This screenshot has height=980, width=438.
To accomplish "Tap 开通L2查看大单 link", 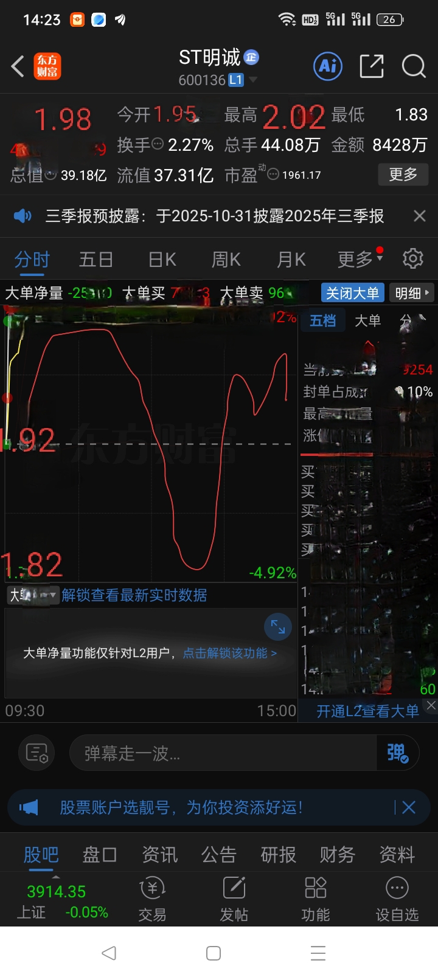I will (x=367, y=711).
